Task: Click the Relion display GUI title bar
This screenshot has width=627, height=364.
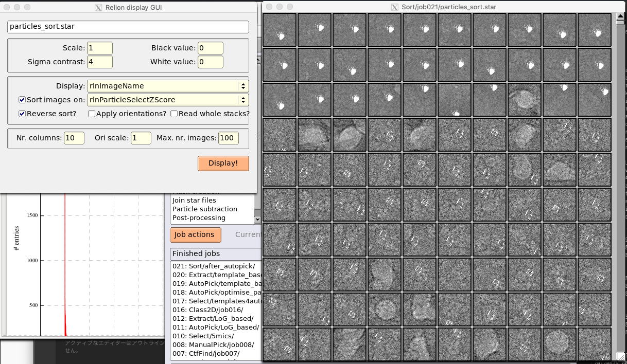Action: click(128, 7)
